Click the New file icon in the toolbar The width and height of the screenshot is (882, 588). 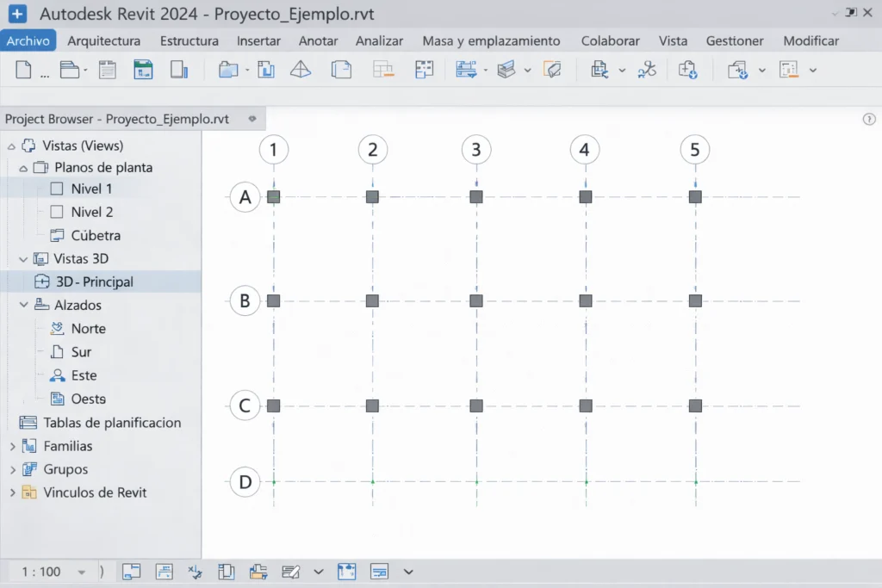[24, 70]
